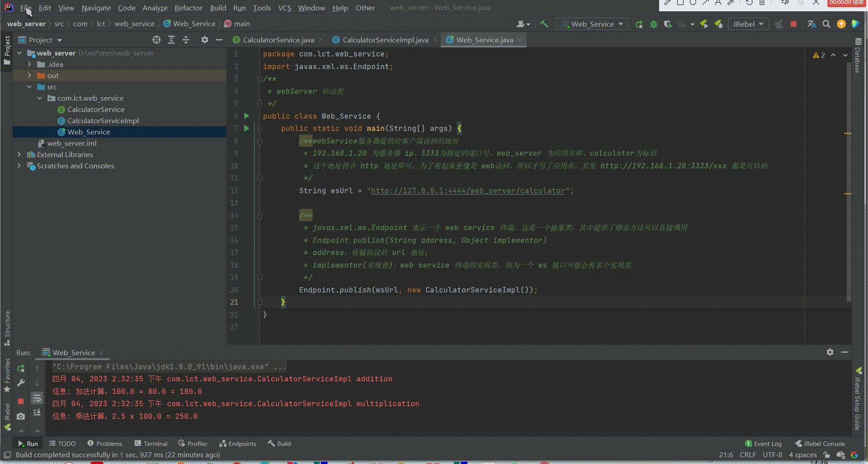The height and width of the screenshot is (464, 868).
Task: Stop the running process in main toolbar
Action: pos(794,24)
